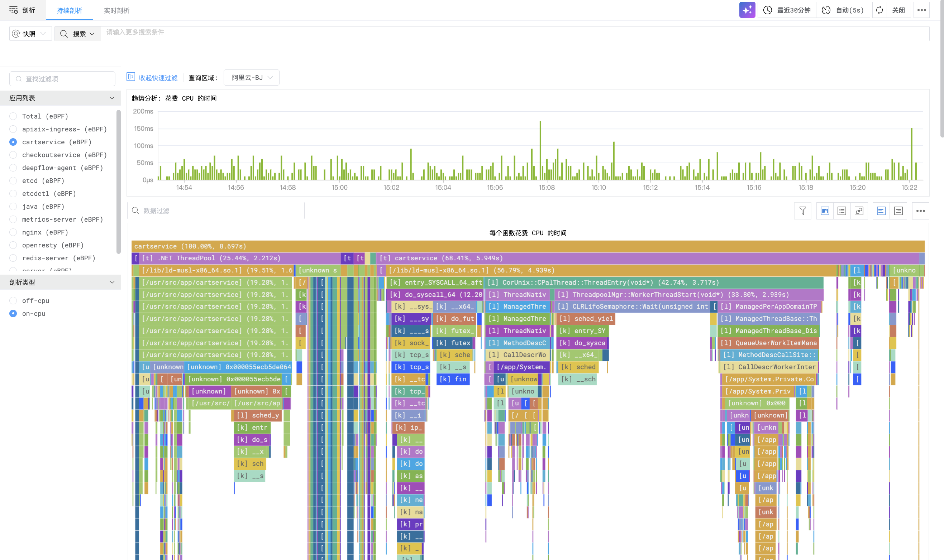Select nginx (eBPF) application
This screenshot has height=560, width=944.
pyautogui.click(x=13, y=232)
